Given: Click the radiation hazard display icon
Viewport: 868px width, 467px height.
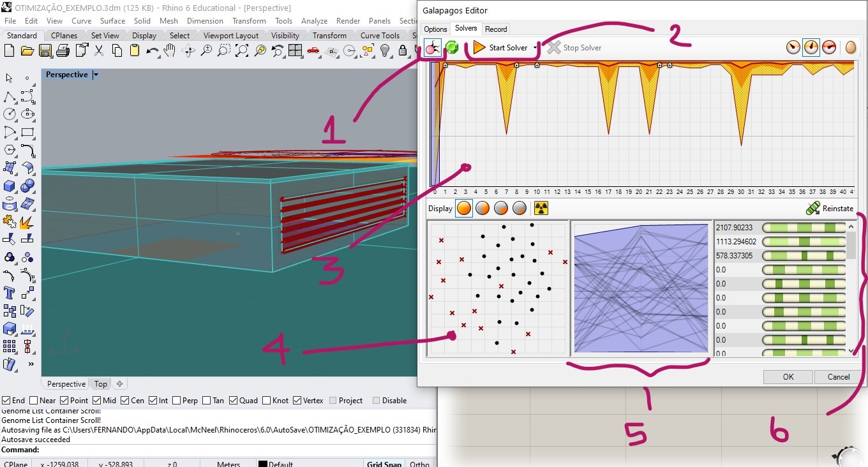Looking at the screenshot, I should tap(541, 209).
